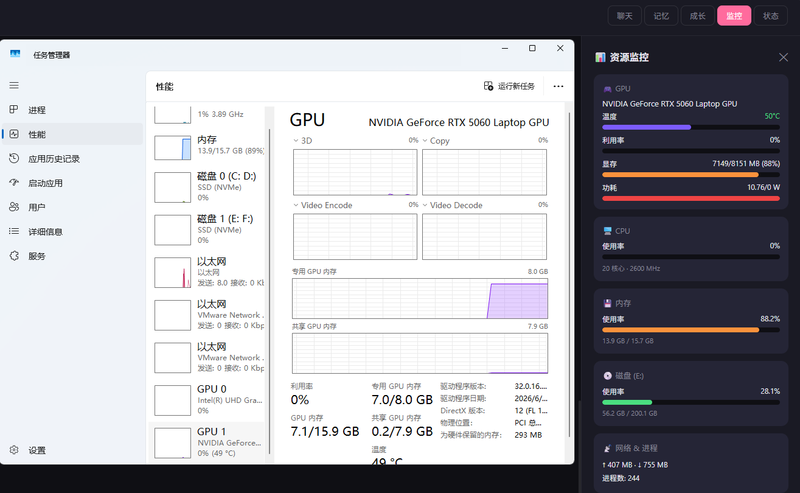Image resolution: width=800 pixels, height=493 pixels.
Task: Click the 0.2/7.9 GB shared memory value
Action: (x=402, y=432)
